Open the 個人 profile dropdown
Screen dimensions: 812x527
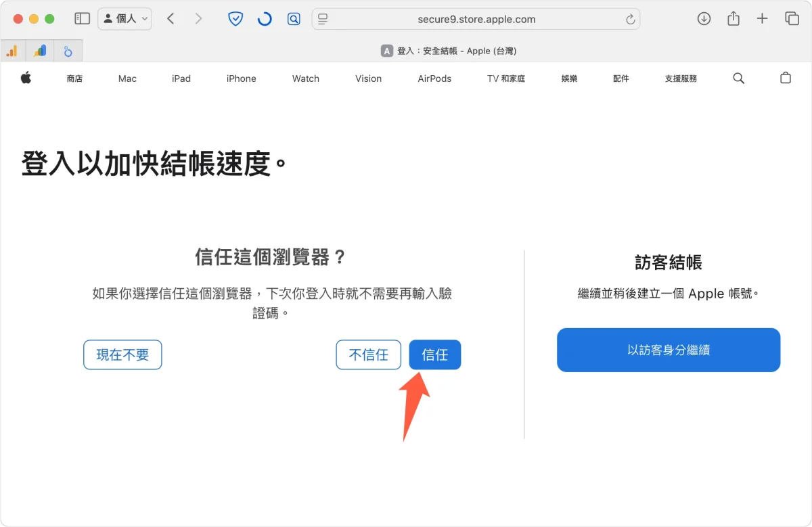pos(125,19)
